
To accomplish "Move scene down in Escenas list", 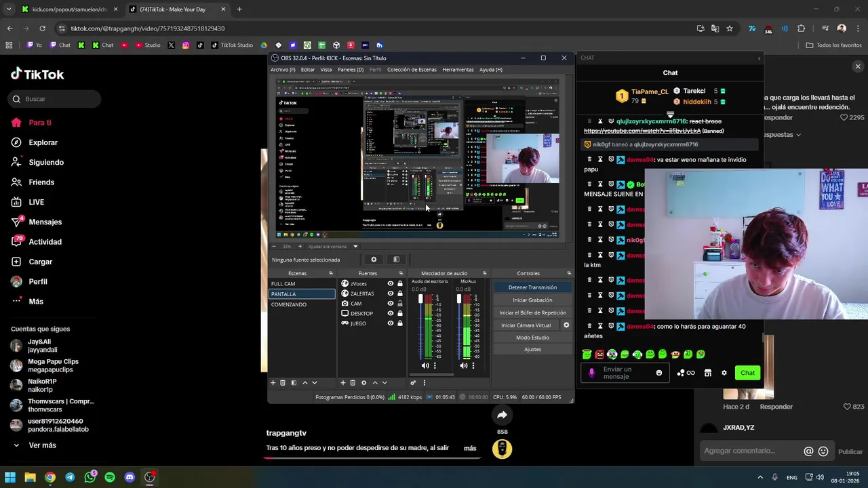I will pyautogui.click(x=314, y=383).
